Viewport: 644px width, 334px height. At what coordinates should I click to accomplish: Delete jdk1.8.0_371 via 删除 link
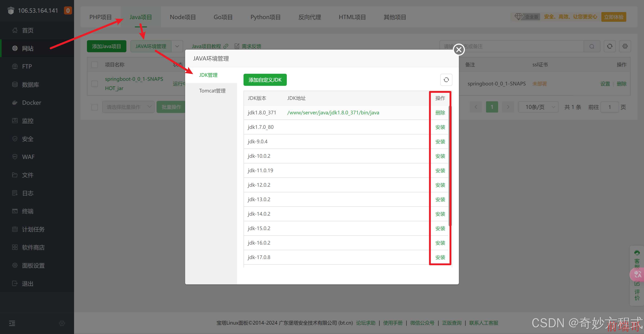tap(440, 113)
